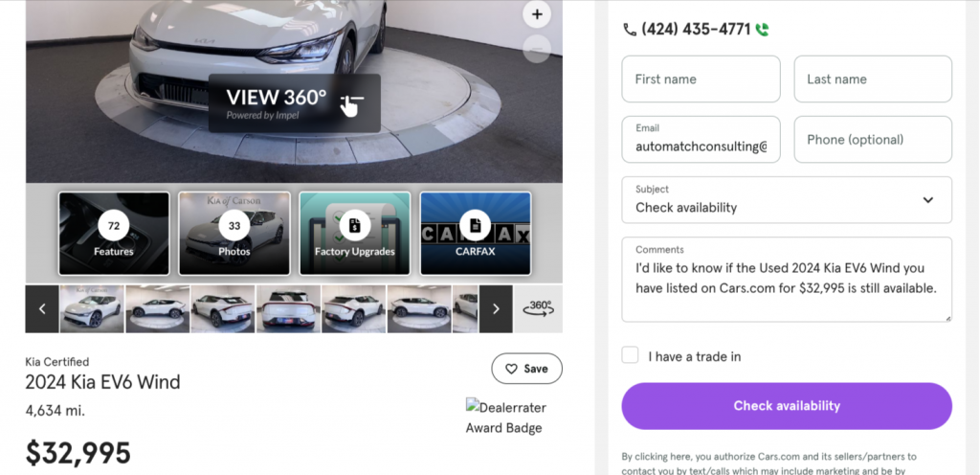The height and width of the screenshot is (475, 980).
Task: Call dealer number (424) 435-4771
Action: [696, 30]
